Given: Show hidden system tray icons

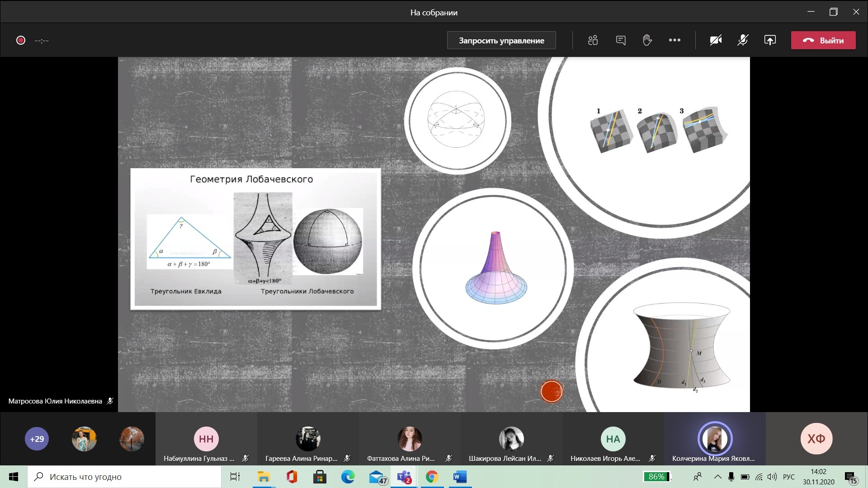Looking at the screenshot, I should (717, 477).
